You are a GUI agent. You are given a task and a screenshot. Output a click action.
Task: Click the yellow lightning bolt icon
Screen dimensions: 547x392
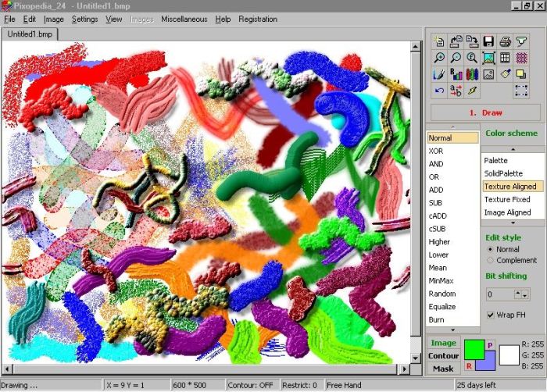point(472,91)
